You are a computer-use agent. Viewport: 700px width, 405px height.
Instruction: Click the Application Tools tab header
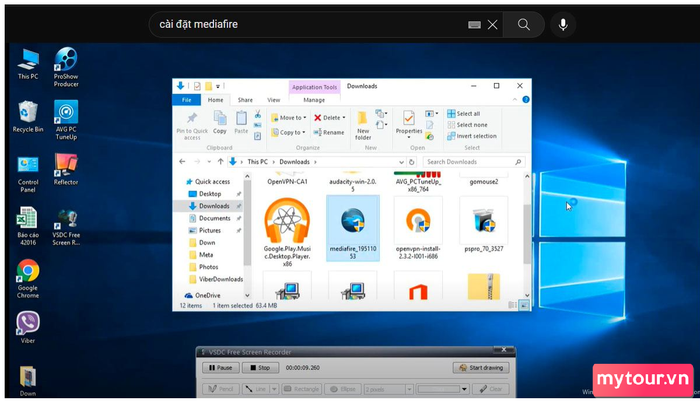pos(314,87)
